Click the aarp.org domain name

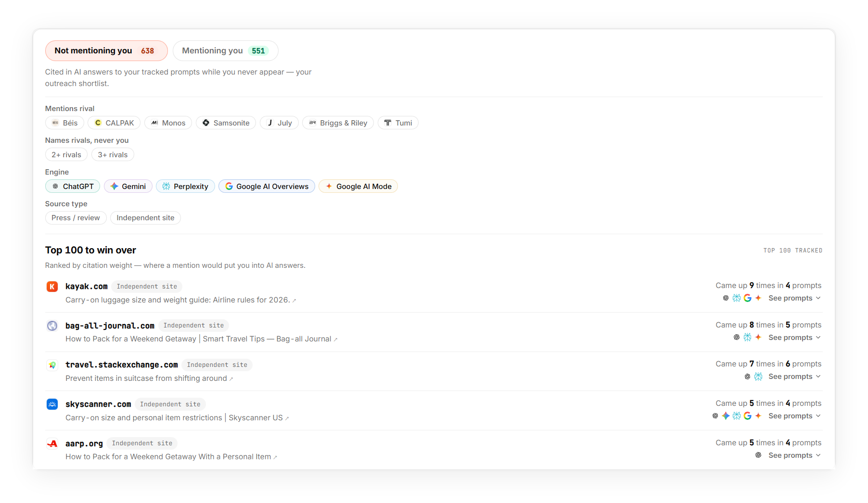click(x=84, y=443)
